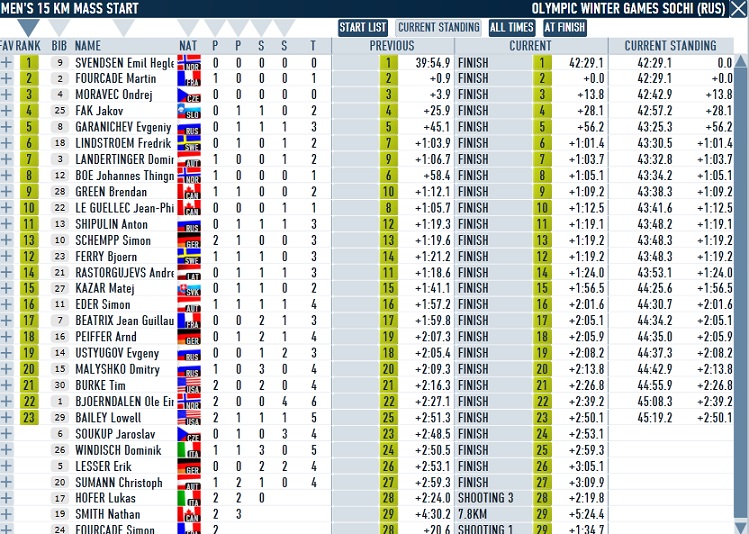Screen dimensions: 749x534
Task: Add BURKE Tim to favourites
Action: tap(6, 385)
